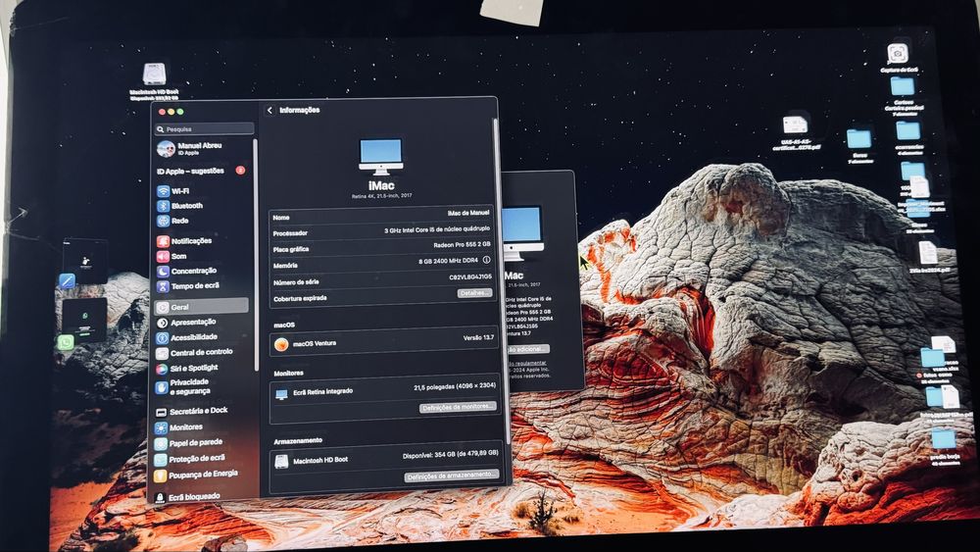
Task: Open the Bluetooth settings icon
Action: (163, 206)
